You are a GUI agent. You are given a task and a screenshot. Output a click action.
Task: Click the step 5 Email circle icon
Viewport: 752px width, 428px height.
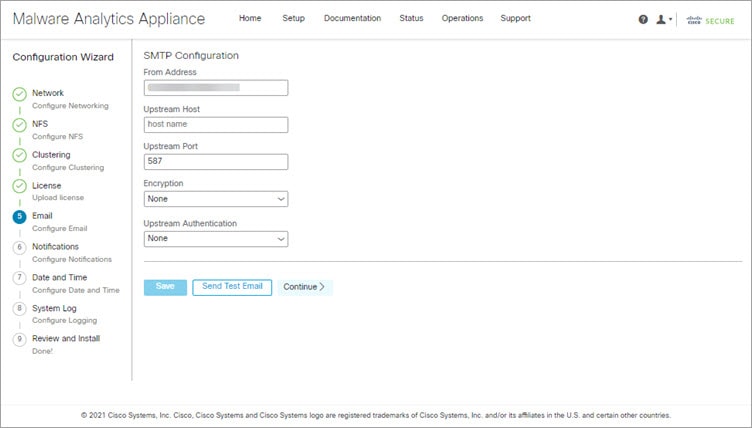click(x=20, y=217)
